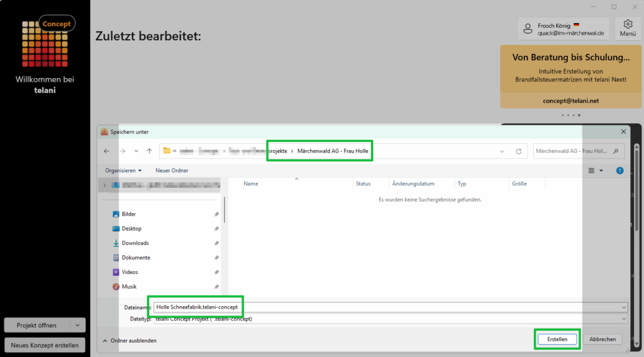Expand the Organisieren dropdown menu
The image size is (644, 357).
tap(123, 170)
